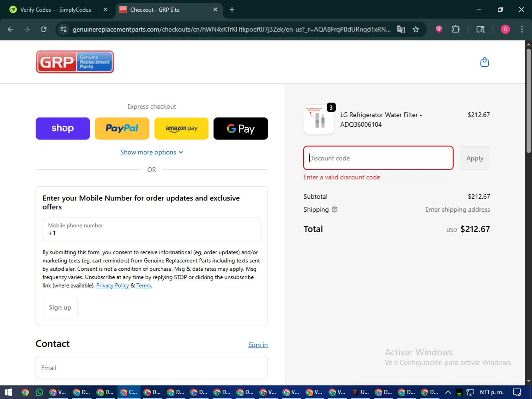Click the Shipping help question mark icon
This screenshot has height=399, width=532.
[334, 209]
